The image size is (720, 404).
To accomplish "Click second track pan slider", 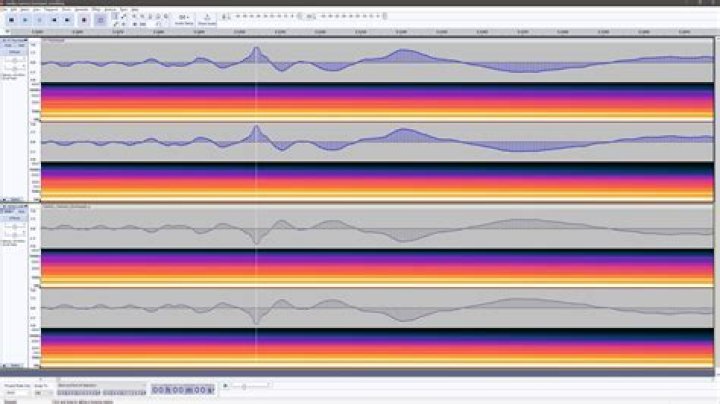I will [x=14, y=234].
